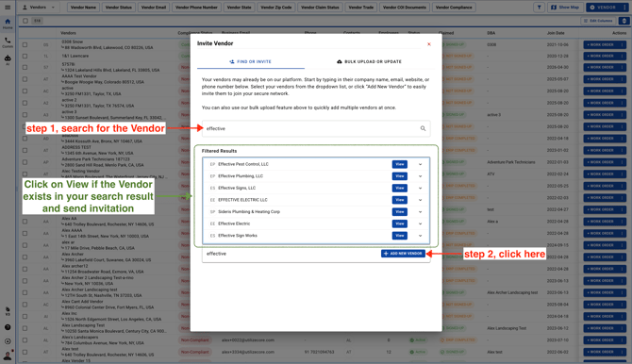This screenshot has width=632, height=364.
Task: Click the filter funnel icon
Action: click(x=539, y=8)
